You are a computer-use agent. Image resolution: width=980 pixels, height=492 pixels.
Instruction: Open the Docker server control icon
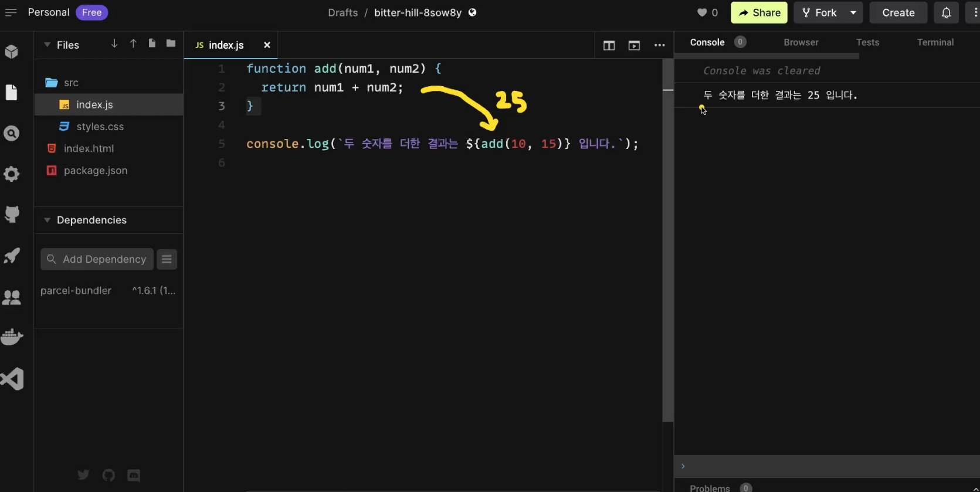pyautogui.click(x=12, y=337)
